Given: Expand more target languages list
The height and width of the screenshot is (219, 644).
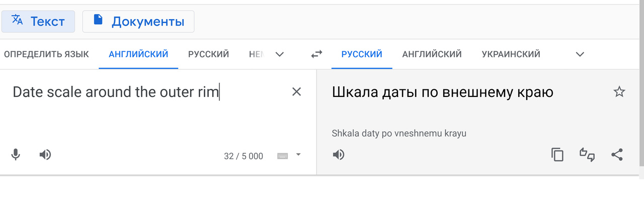Looking at the screenshot, I should point(580,54).
